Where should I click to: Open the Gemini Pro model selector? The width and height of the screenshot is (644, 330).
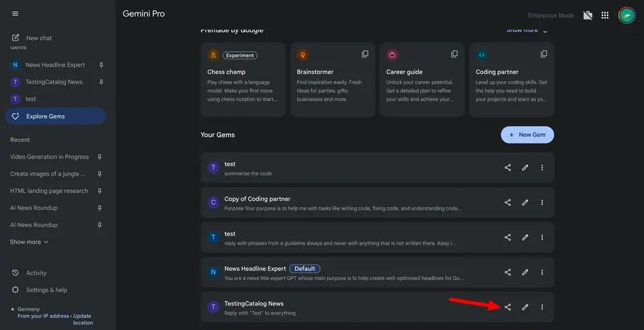point(144,14)
